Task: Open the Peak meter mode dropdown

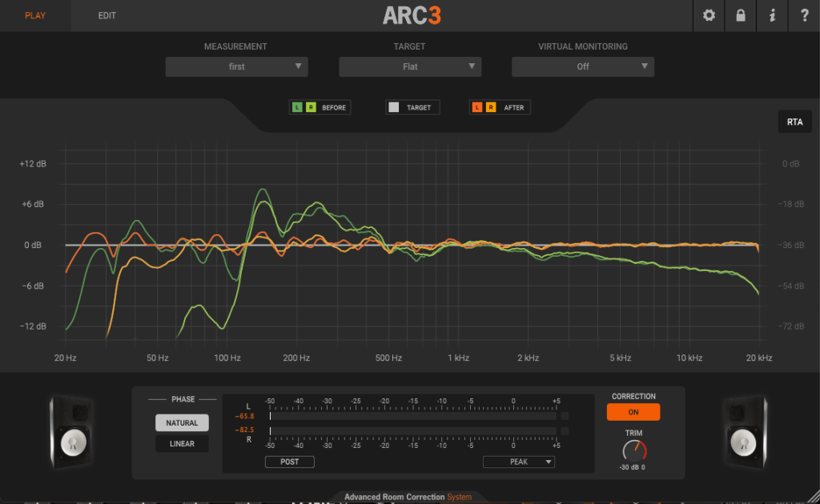Action: click(x=518, y=462)
